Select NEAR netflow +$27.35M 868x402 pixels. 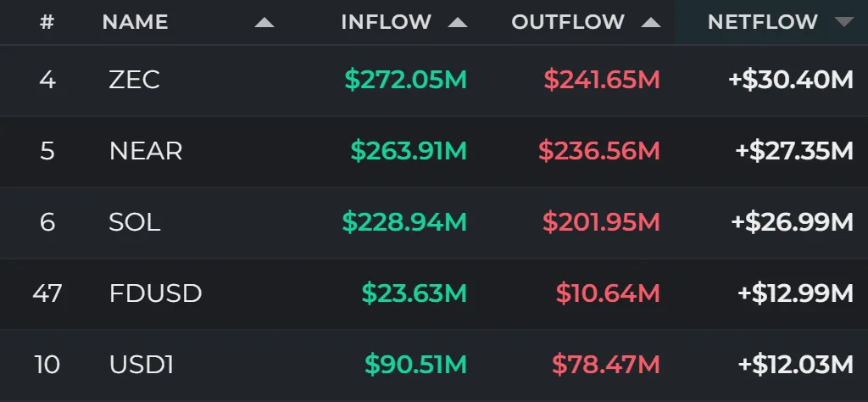(793, 151)
